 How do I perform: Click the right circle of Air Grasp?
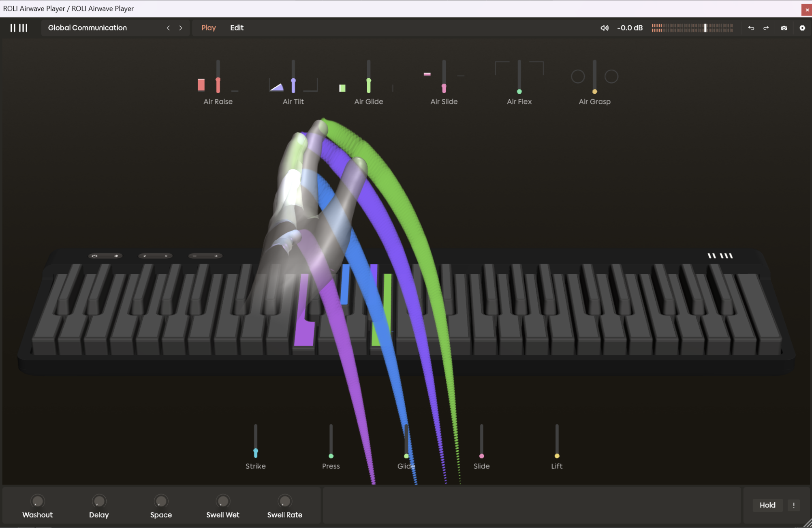pyautogui.click(x=611, y=76)
